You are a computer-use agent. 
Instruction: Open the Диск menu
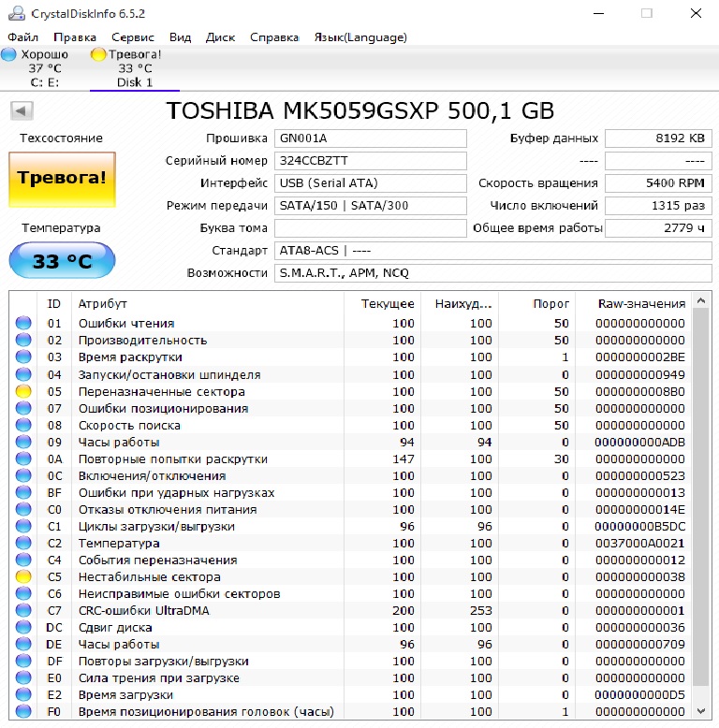point(220,37)
